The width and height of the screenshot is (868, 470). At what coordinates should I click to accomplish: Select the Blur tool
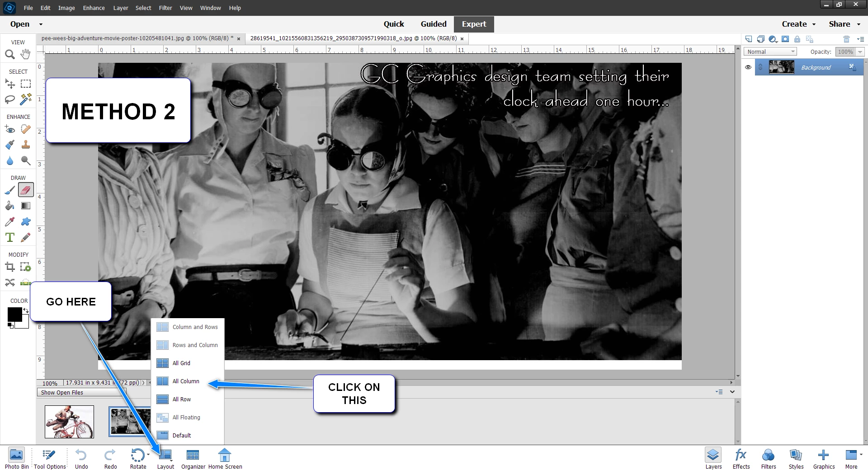coord(9,161)
